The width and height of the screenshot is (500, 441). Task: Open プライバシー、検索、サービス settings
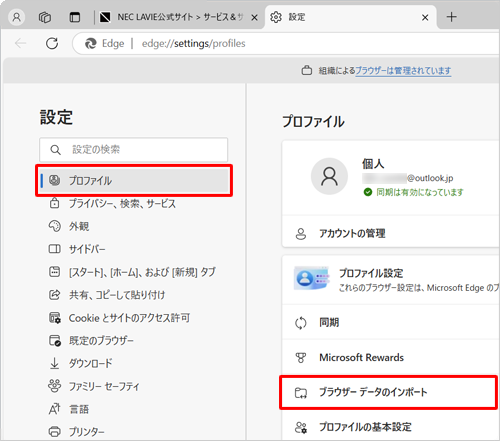[122, 203]
